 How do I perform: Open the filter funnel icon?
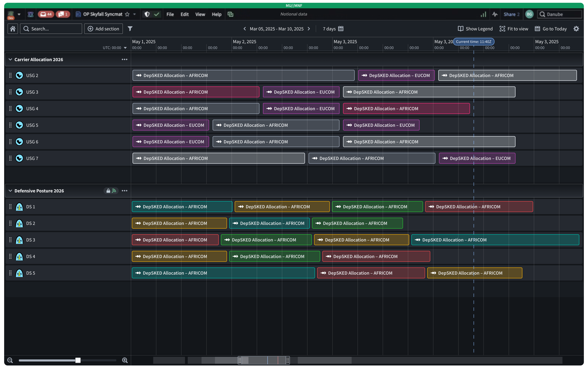coord(130,29)
